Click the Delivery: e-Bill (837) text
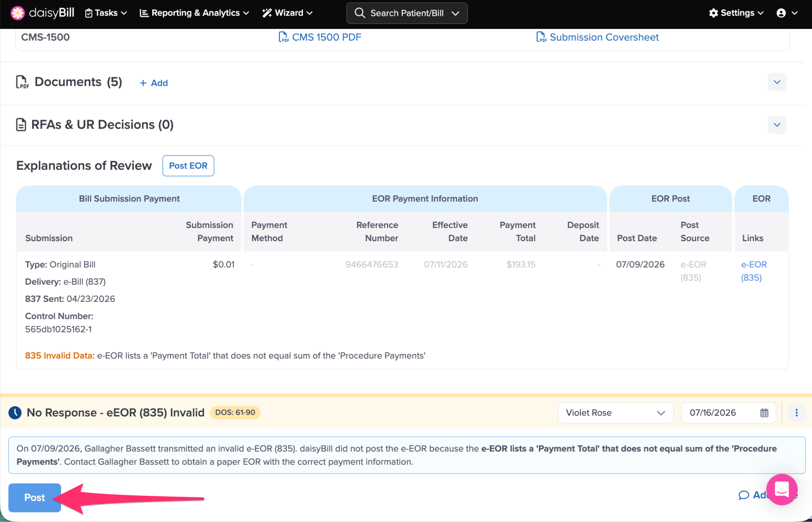812x522 pixels. click(65, 282)
